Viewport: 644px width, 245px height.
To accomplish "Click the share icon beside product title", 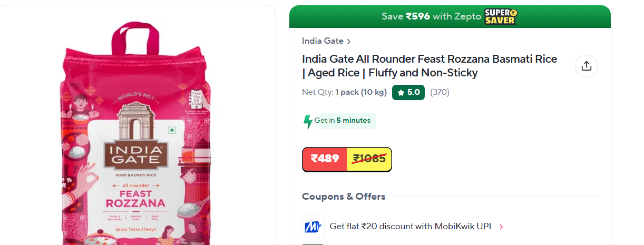I will coord(586,66).
